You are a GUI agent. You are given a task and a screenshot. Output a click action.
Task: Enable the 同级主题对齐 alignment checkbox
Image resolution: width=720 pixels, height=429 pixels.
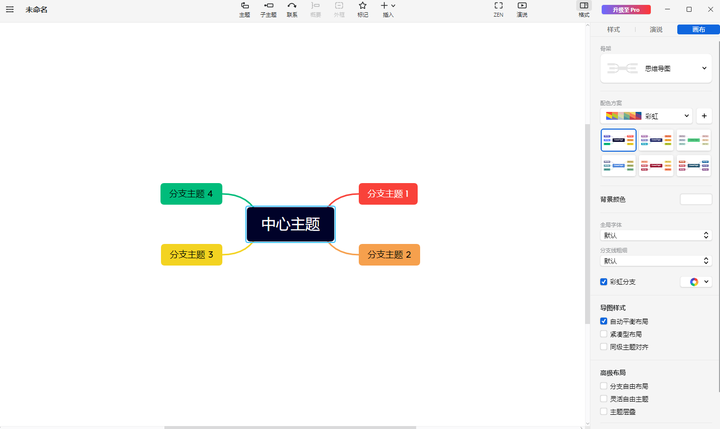pos(603,347)
